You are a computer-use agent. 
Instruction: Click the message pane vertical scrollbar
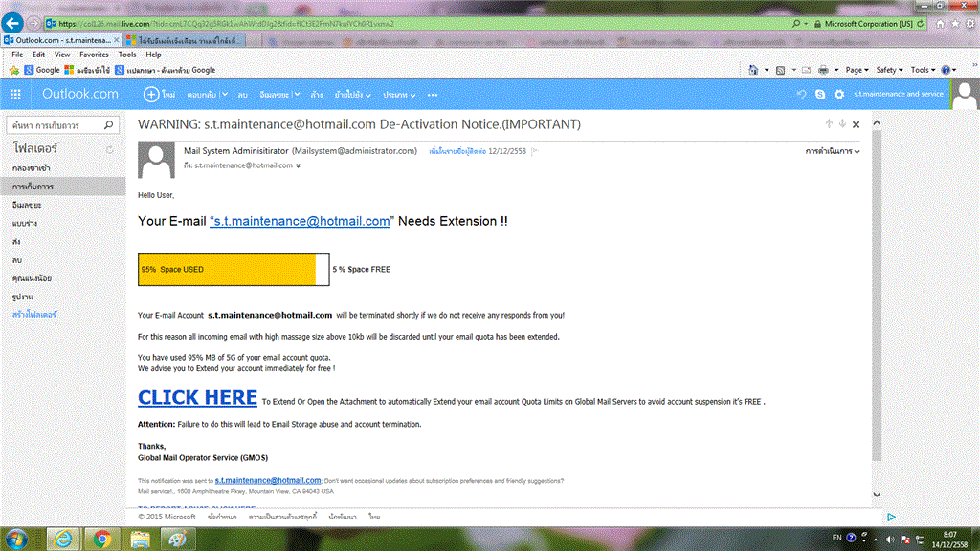point(877,294)
